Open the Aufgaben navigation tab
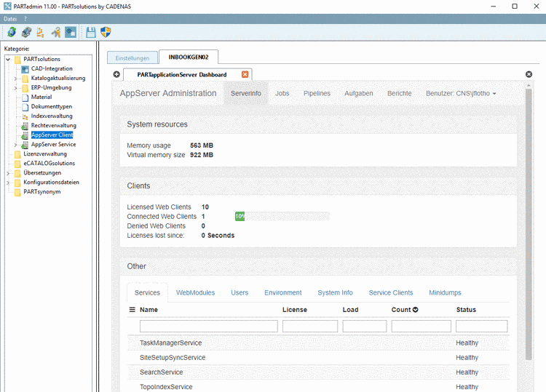The width and height of the screenshot is (546, 392). coord(359,93)
